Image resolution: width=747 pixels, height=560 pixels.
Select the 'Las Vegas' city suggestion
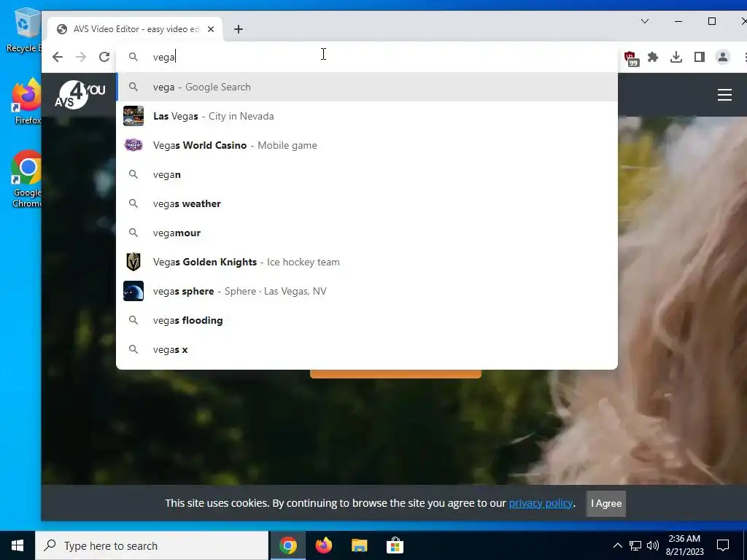click(367, 116)
